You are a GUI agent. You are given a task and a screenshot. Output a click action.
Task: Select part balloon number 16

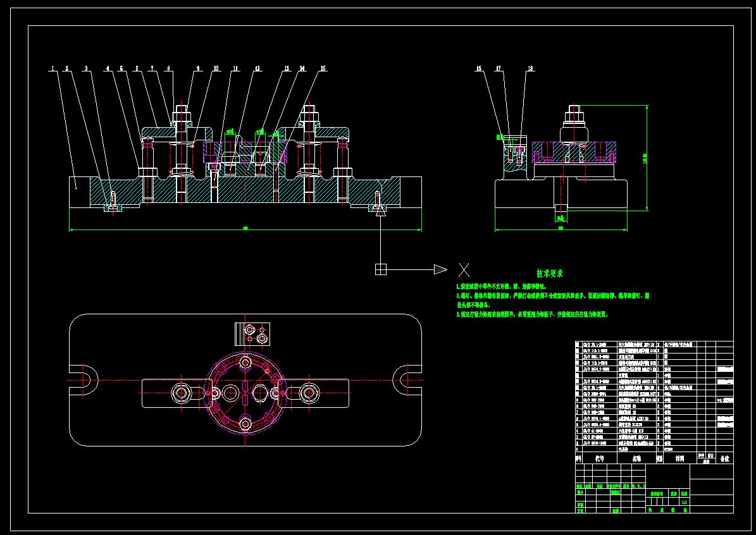pos(479,68)
